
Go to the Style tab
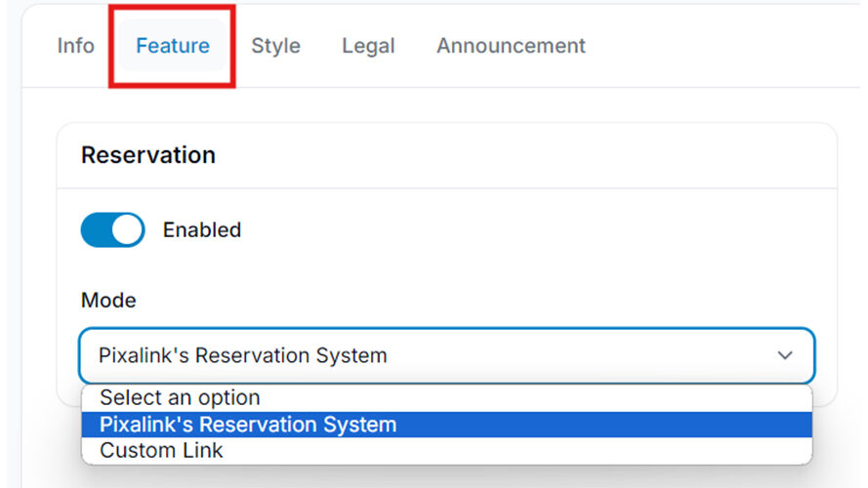click(275, 45)
